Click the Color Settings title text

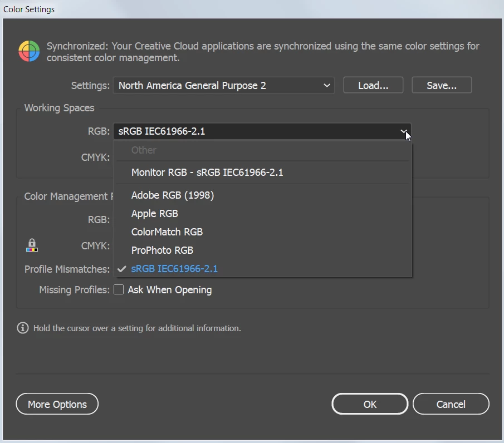coord(29,9)
